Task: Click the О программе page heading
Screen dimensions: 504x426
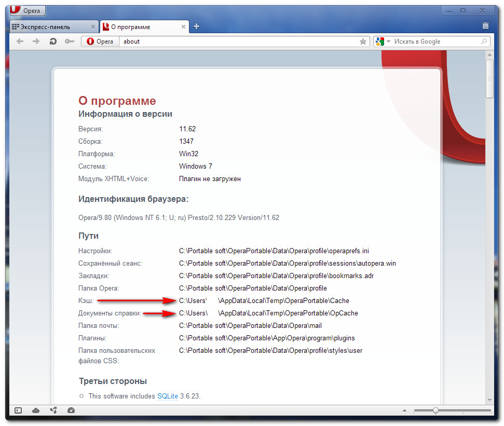Action: coord(117,101)
